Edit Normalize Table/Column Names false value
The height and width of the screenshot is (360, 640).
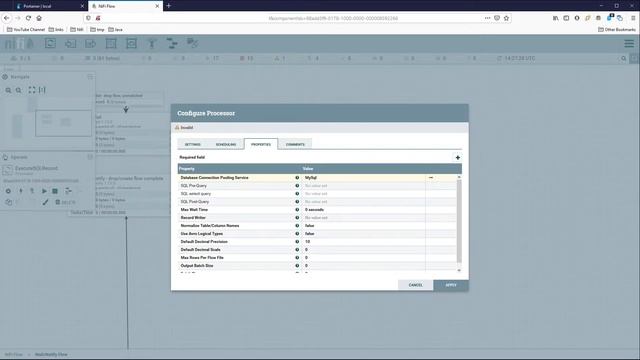point(363,225)
